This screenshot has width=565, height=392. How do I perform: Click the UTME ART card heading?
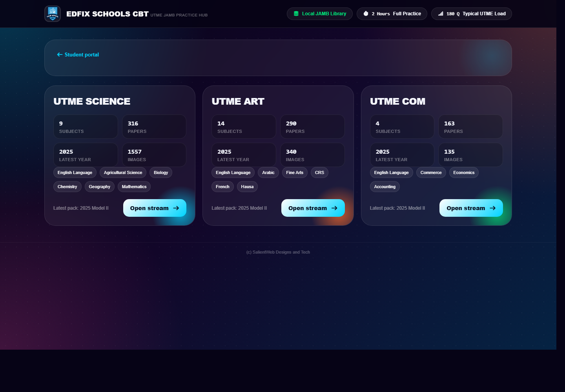[x=238, y=101]
